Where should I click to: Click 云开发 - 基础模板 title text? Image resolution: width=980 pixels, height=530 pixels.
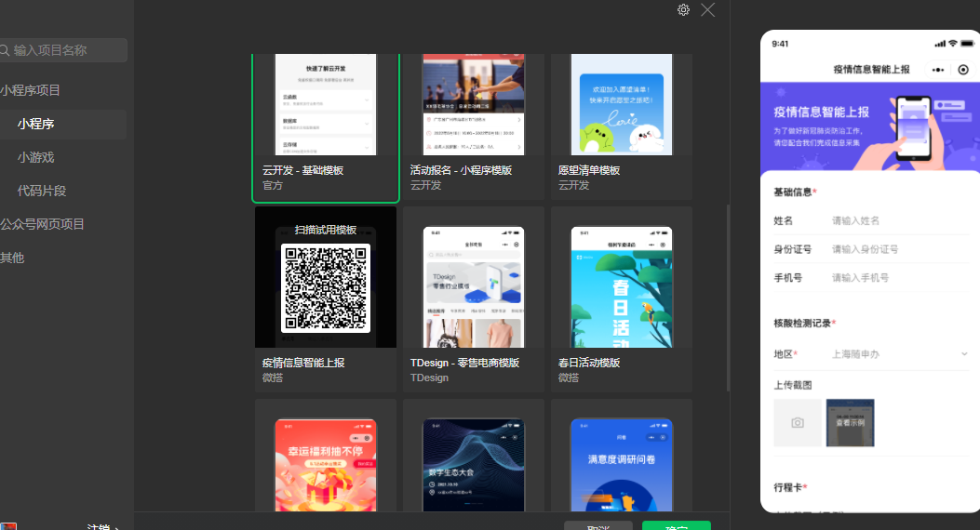[302, 170]
